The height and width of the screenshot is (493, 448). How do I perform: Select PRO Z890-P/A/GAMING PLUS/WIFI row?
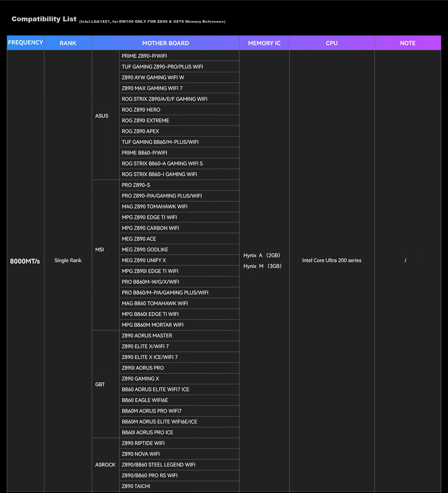[179, 196]
